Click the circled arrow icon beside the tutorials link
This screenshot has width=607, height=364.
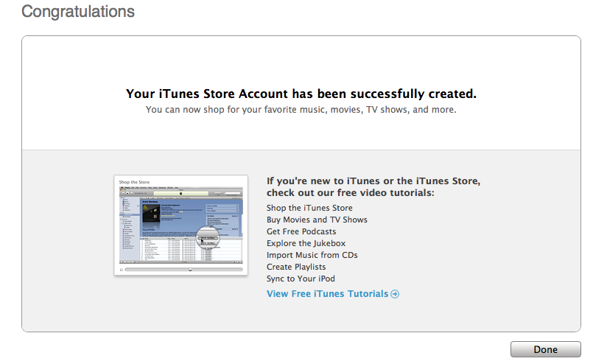point(396,294)
